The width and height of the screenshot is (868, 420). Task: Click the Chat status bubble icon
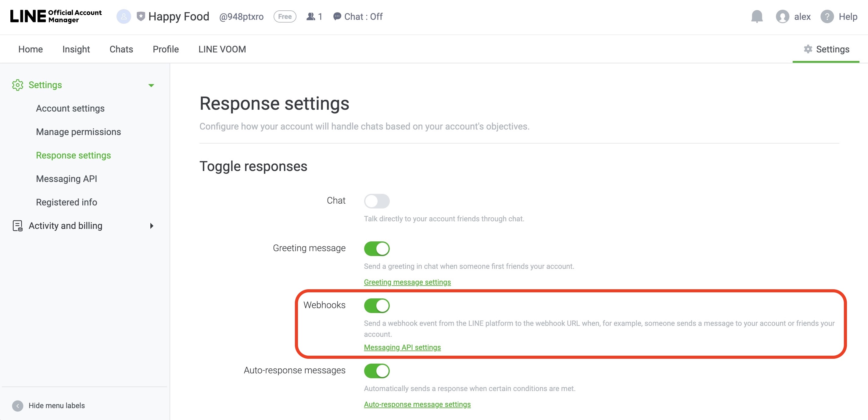(337, 16)
